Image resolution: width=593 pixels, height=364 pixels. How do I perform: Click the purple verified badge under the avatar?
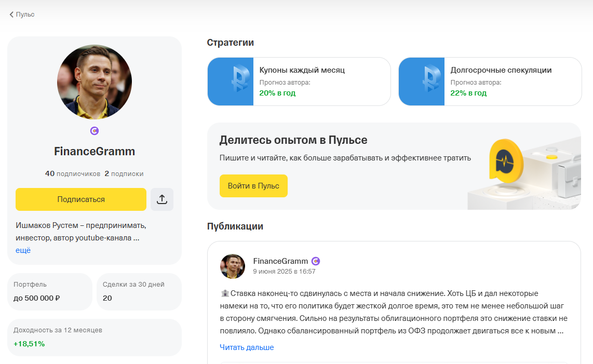tap(95, 131)
